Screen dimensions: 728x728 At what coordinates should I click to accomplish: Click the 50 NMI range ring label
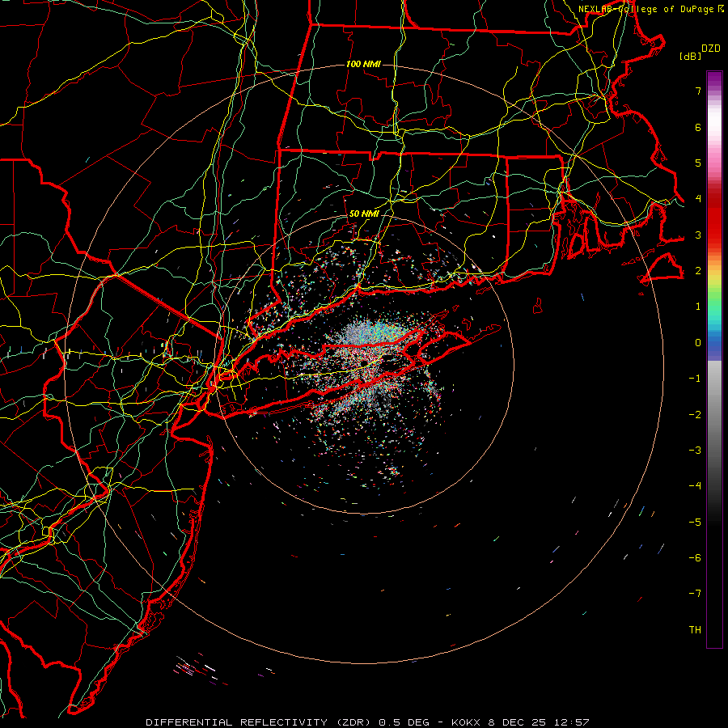tap(364, 214)
